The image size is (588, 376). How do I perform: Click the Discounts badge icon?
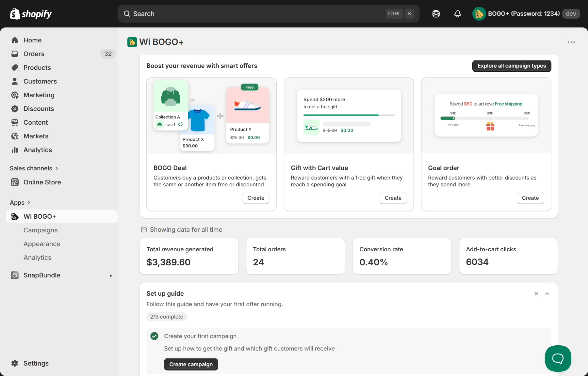(x=15, y=109)
